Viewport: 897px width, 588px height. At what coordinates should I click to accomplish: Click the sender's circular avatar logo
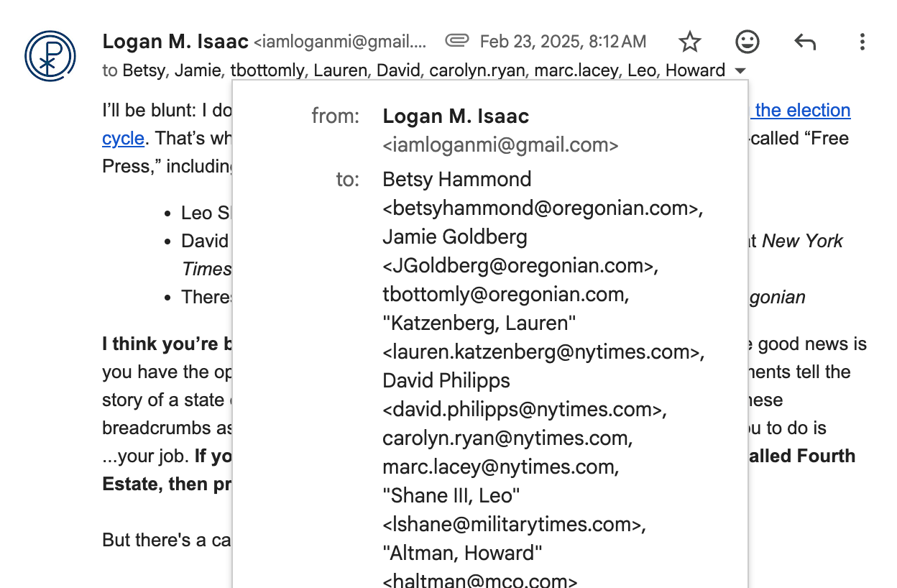click(50, 55)
